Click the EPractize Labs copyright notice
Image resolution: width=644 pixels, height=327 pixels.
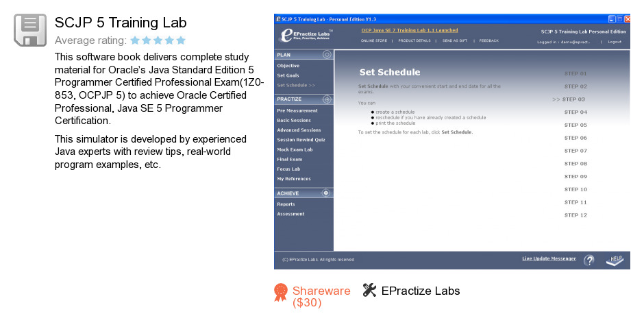(x=319, y=260)
